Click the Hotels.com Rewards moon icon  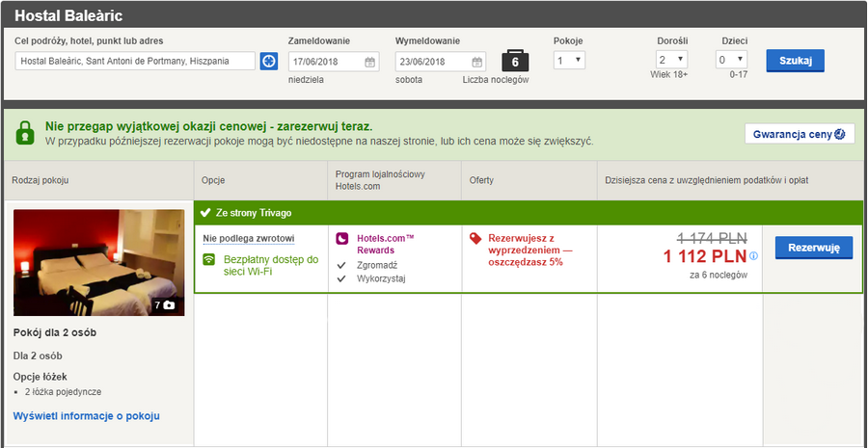(342, 238)
